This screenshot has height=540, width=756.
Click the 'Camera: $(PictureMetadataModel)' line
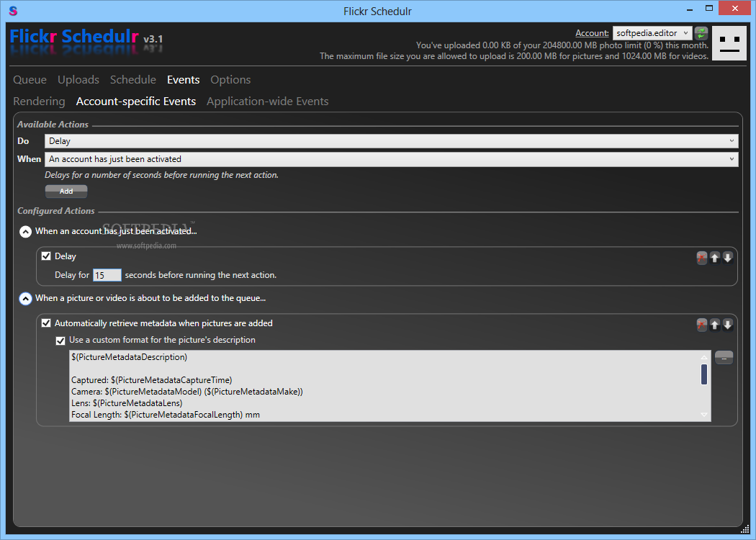187,392
